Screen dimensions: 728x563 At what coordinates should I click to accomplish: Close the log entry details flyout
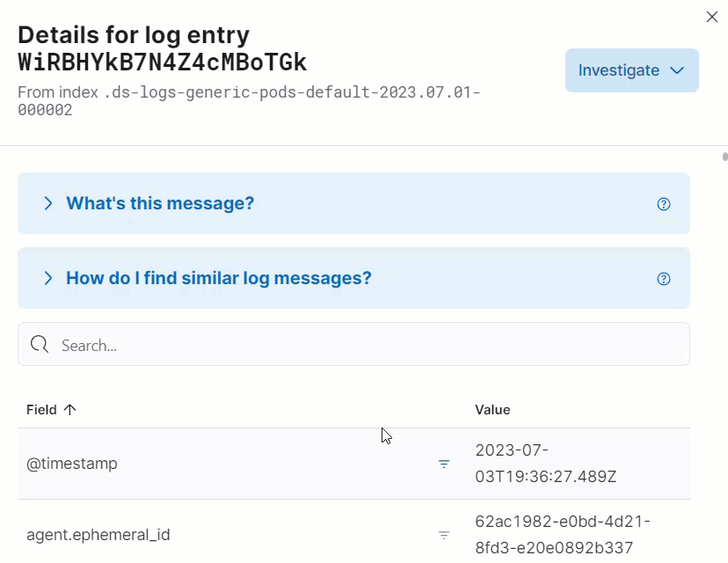click(x=711, y=17)
